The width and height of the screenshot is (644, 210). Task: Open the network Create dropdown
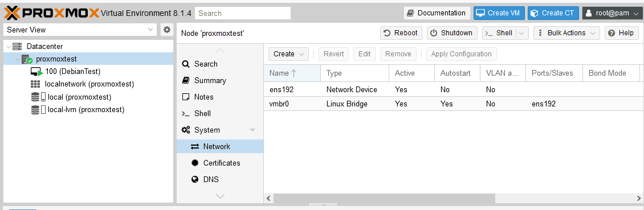(x=288, y=53)
